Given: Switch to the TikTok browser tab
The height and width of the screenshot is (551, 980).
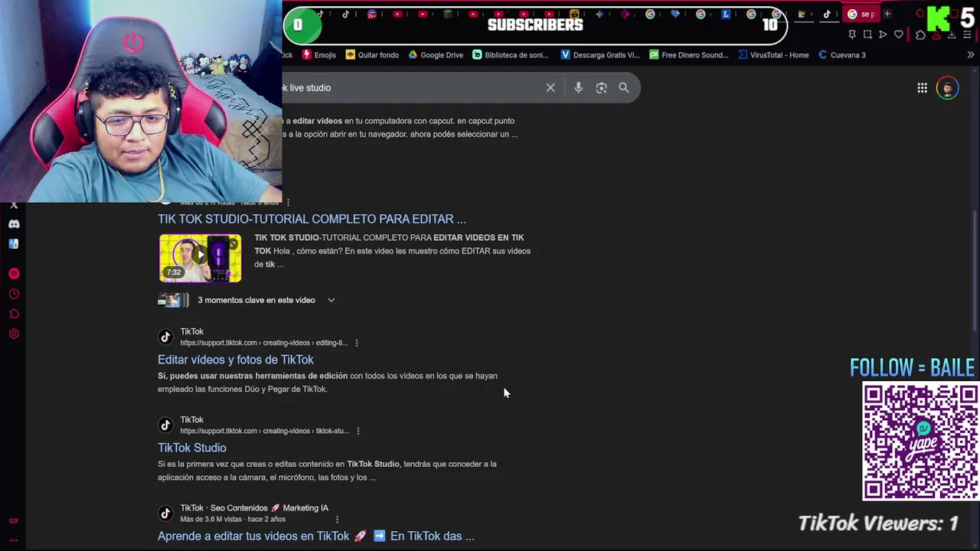Looking at the screenshot, I should coord(827,14).
